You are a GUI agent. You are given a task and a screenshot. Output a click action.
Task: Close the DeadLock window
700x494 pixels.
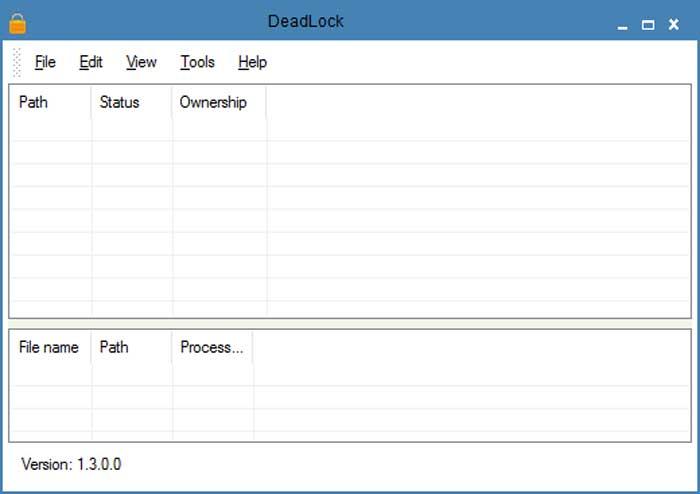coord(674,24)
